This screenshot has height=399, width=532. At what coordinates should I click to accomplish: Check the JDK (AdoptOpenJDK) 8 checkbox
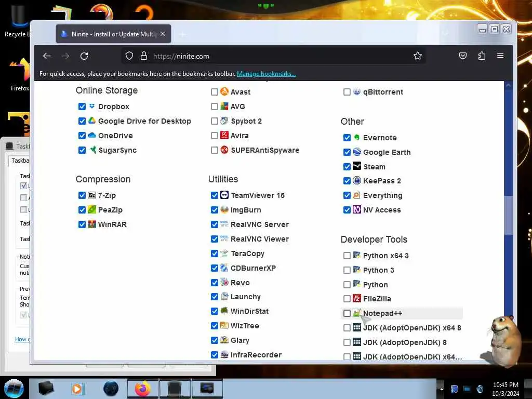tap(347, 342)
